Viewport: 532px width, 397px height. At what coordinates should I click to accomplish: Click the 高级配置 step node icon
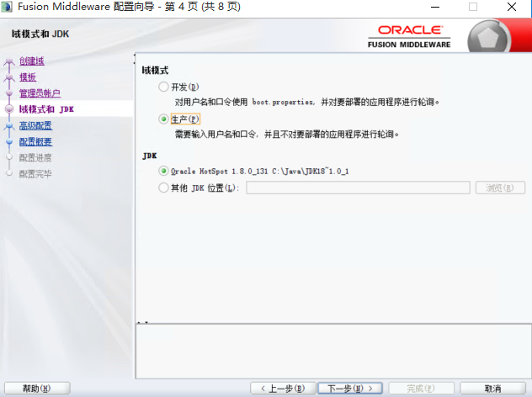pyautogui.click(x=9, y=126)
